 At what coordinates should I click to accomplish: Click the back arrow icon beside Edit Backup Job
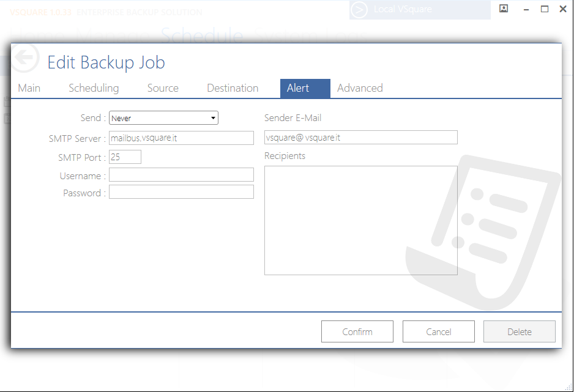point(24,59)
